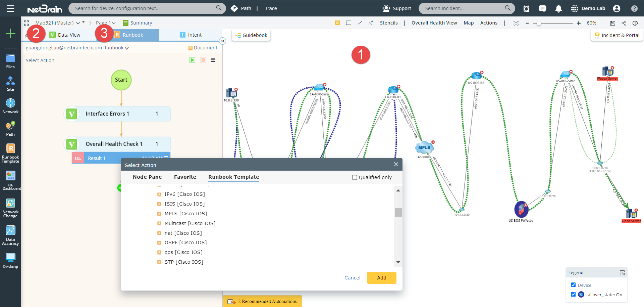Save the map using the save icon

612,23
